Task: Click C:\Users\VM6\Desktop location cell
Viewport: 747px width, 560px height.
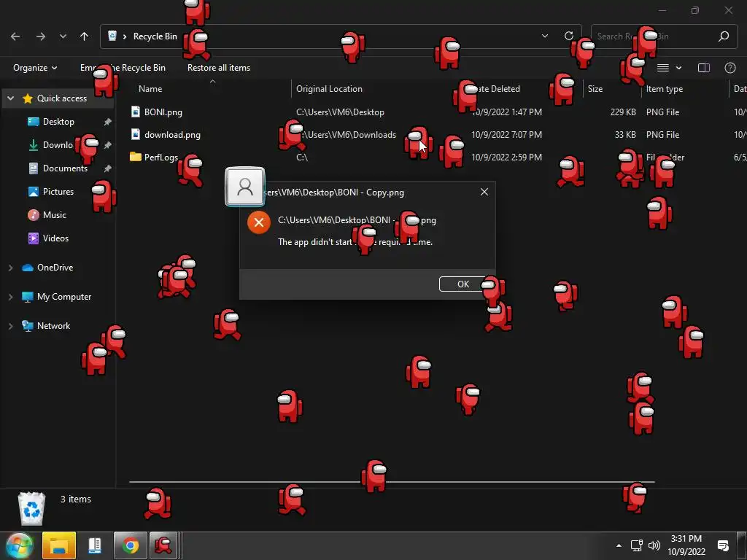Action: [x=340, y=112]
